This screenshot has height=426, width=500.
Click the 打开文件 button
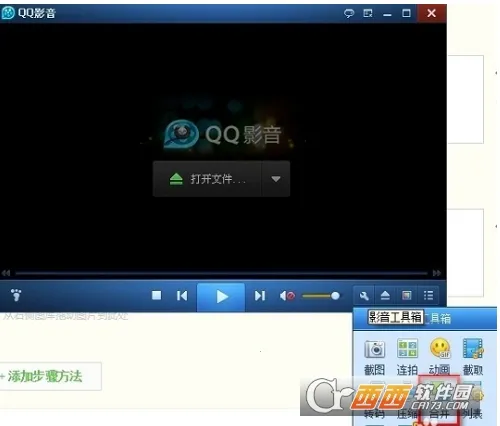(x=207, y=179)
